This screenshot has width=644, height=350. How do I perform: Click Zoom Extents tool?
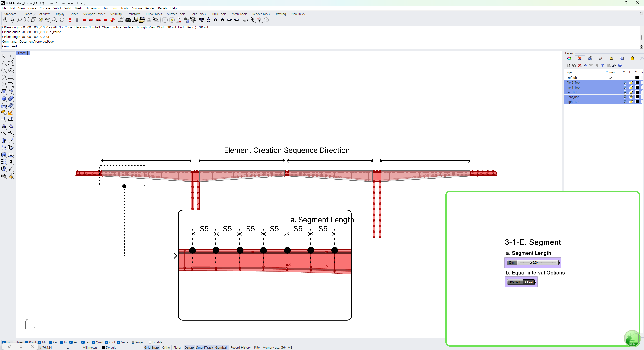coord(26,20)
